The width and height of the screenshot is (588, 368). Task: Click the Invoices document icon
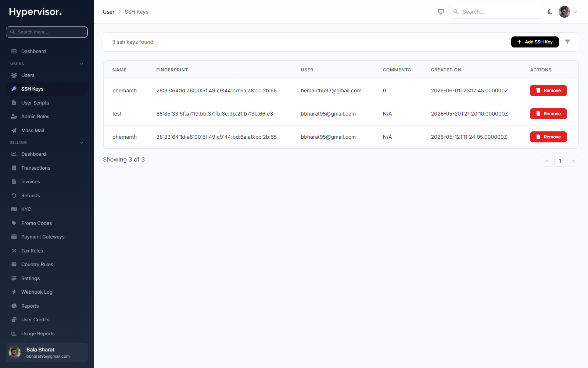click(x=14, y=181)
